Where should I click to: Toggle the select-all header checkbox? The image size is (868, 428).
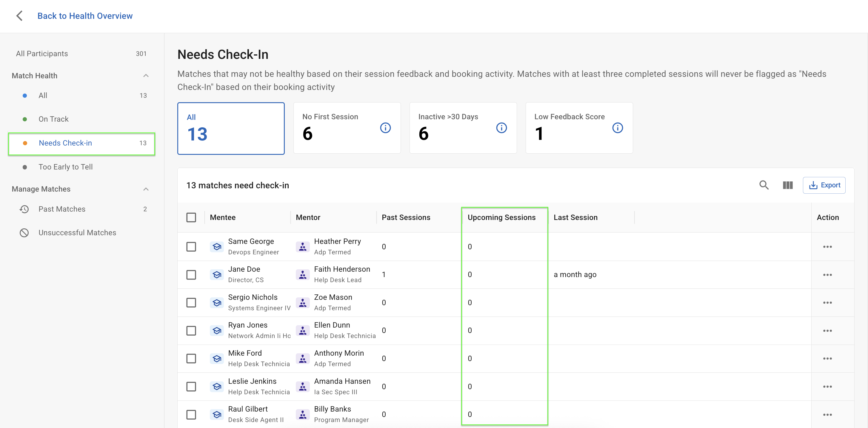pyautogui.click(x=191, y=218)
